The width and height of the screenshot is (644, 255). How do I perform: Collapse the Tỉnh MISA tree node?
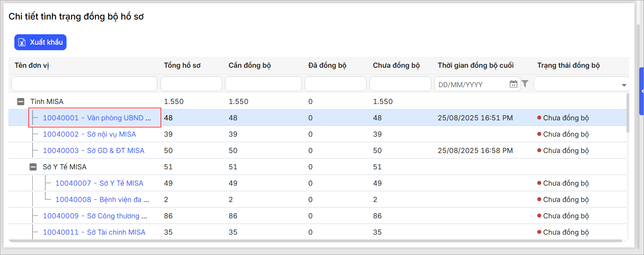(21, 102)
